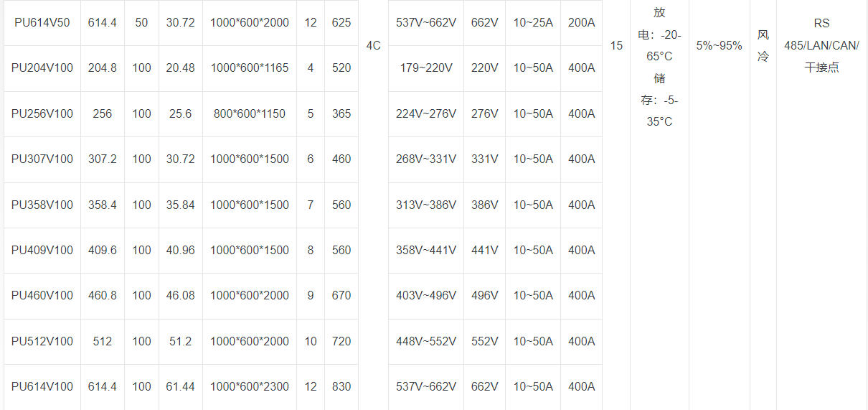Click the 1000*600*2300 dimension cell

tap(250, 386)
